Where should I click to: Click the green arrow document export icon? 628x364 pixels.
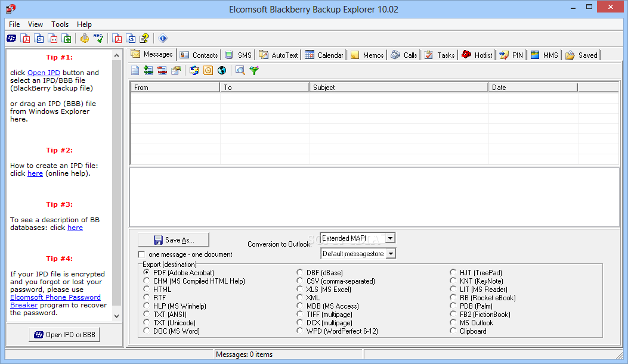tap(66, 38)
